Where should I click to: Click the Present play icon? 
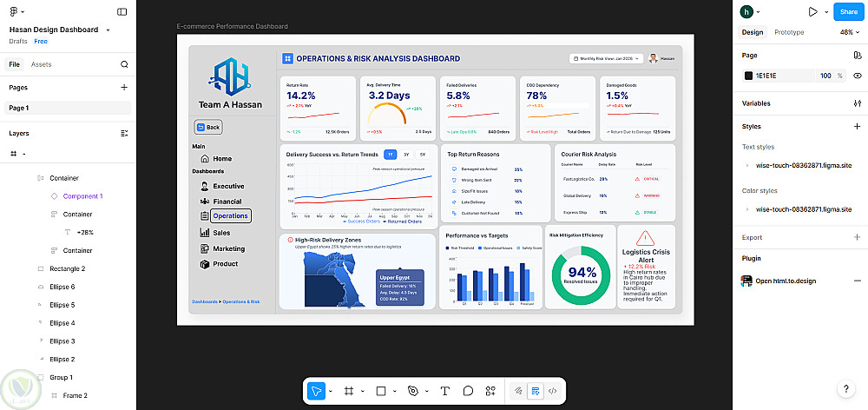(812, 11)
